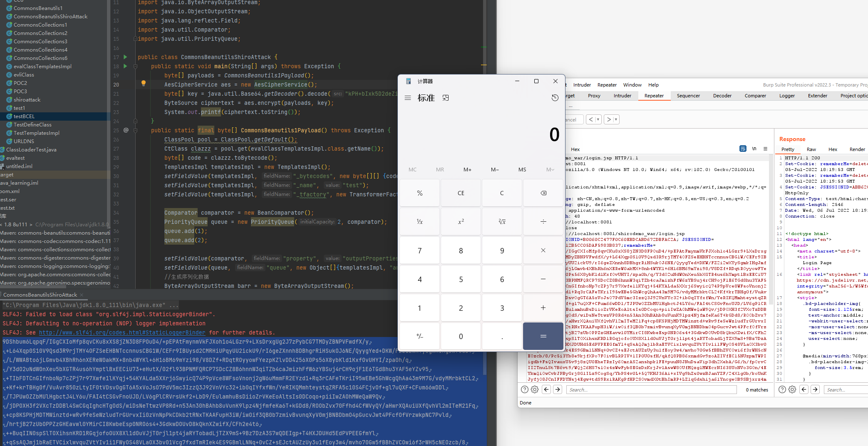
Task: Select Render view in Response pane
Action: pos(857,149)
